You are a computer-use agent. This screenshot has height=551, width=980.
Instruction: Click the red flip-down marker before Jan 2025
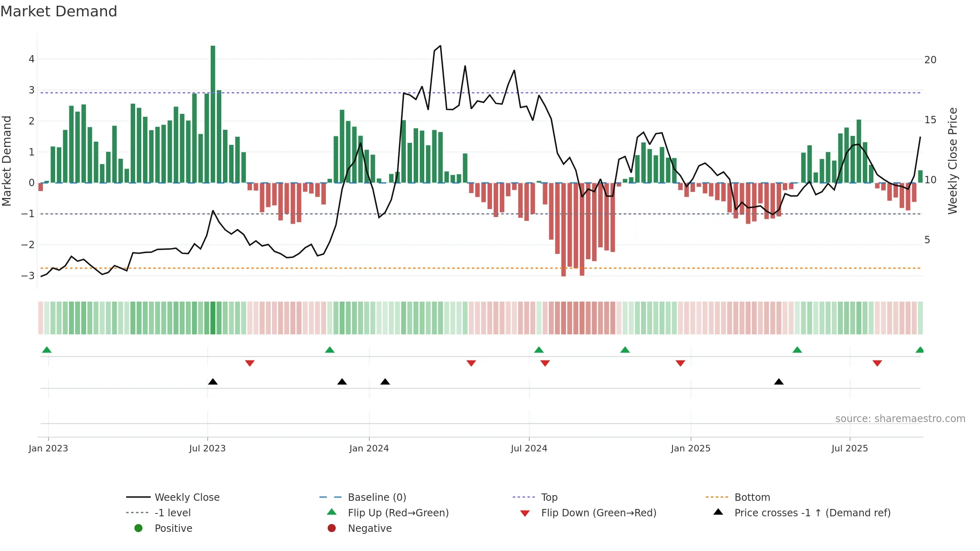pos(680,363)
